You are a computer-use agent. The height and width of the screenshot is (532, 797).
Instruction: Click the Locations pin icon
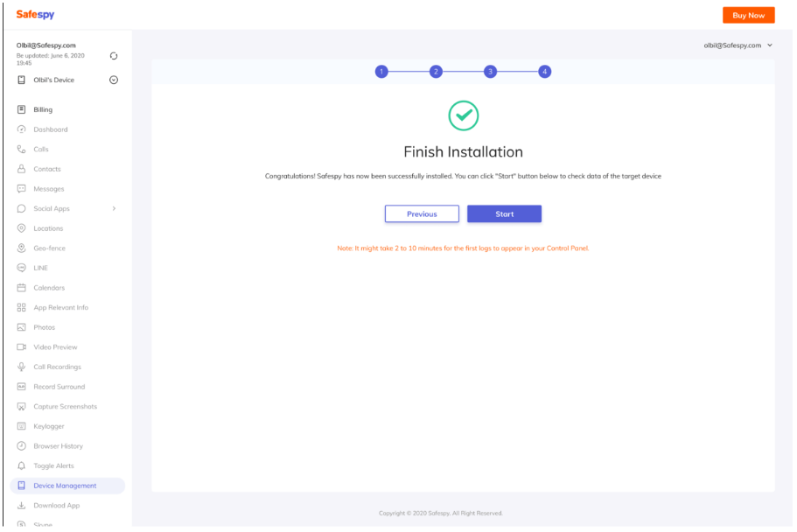(21, 228)
